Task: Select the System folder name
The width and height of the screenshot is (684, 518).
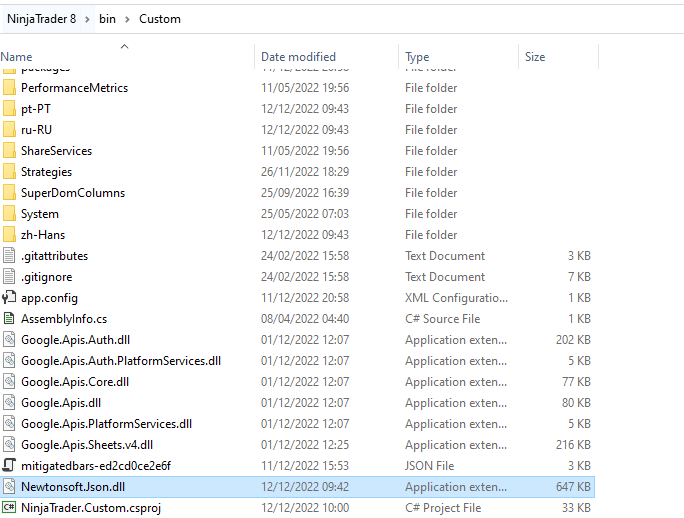Action: pos(40,214)
